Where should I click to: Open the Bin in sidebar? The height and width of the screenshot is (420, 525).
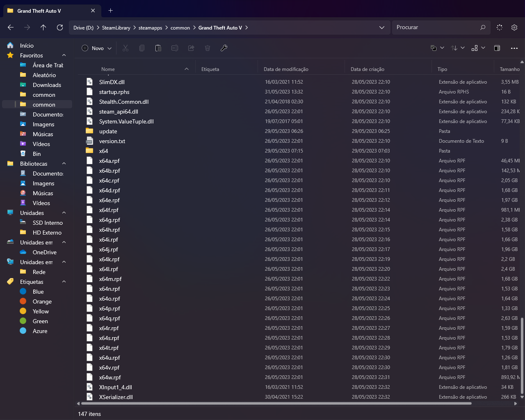[x=37, y=154]
